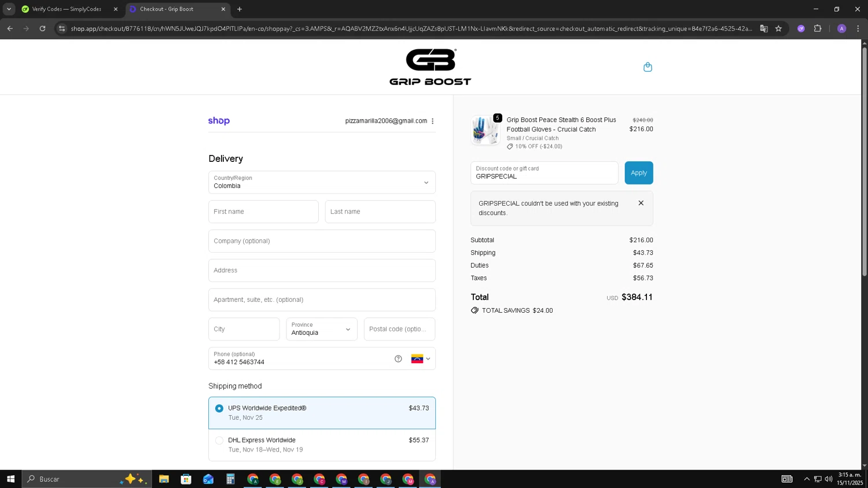This screenshot has width=868, height=488.
Task: Click the Phone number field
Action: point(300,358)
